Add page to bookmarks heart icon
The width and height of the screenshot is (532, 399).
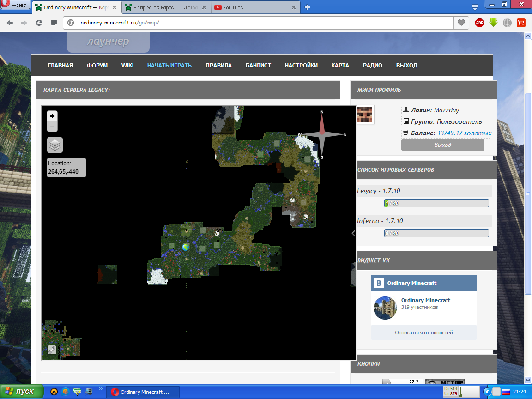click(x=461, y=23)
